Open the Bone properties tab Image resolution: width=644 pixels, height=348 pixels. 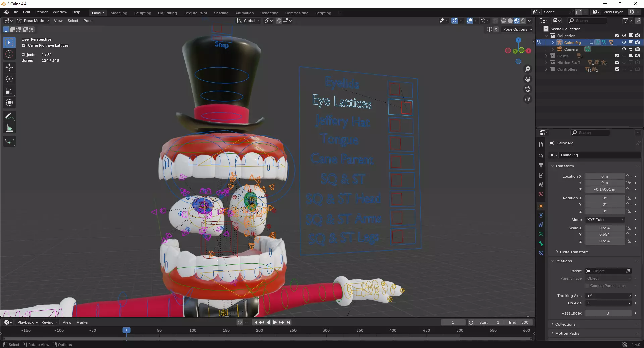click(x=541, y=243)
